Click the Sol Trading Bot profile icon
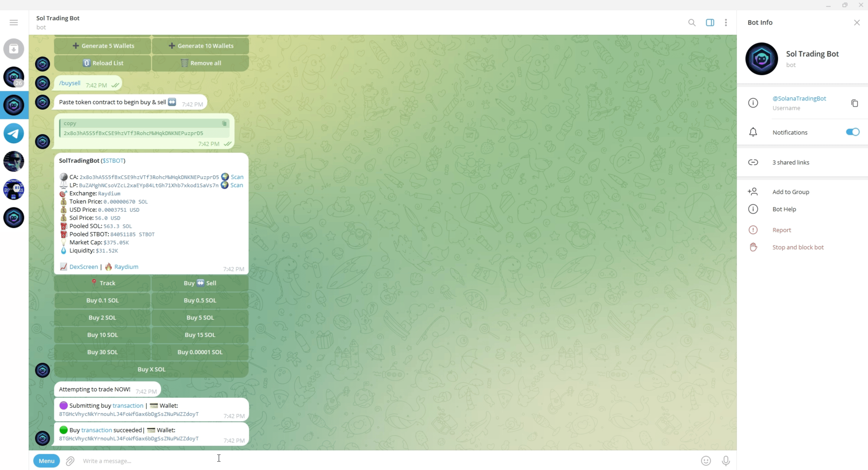This screenshot has width=868, height=470. [762, 58]
